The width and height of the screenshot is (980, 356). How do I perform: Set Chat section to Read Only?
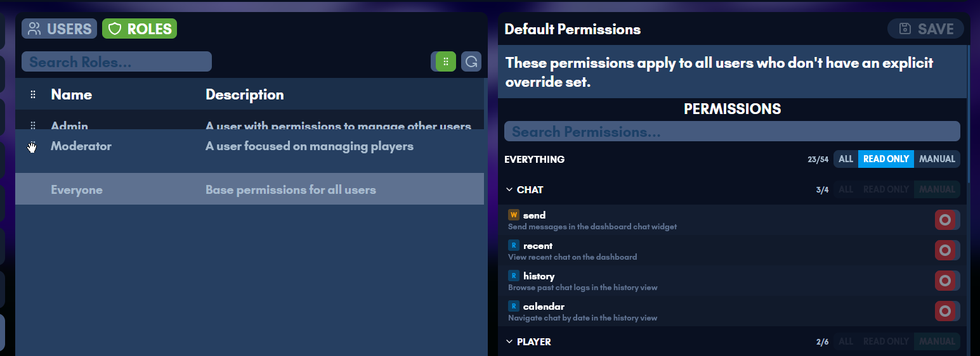point(886,189)
